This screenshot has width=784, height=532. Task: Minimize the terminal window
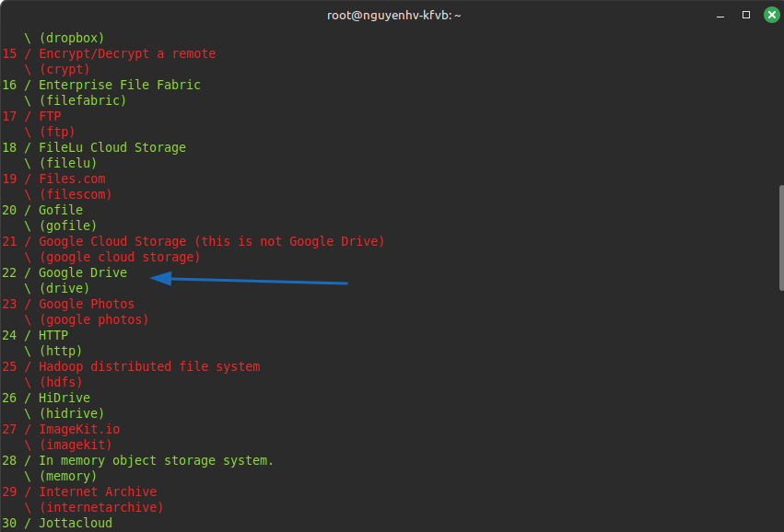(722, 15)
